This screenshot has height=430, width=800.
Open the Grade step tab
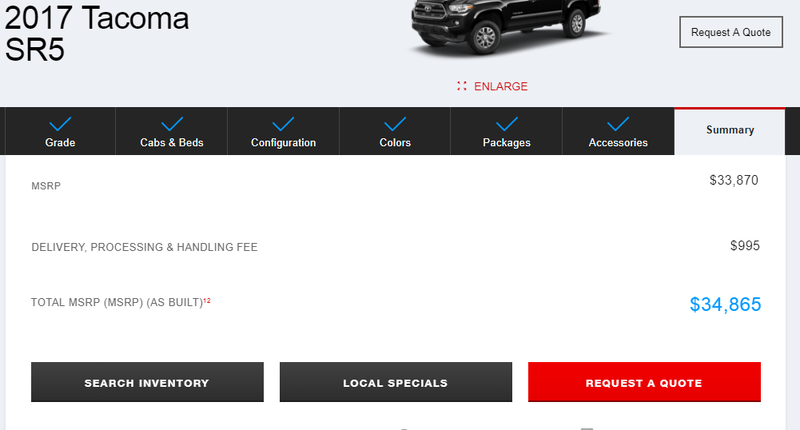[60, 131]
